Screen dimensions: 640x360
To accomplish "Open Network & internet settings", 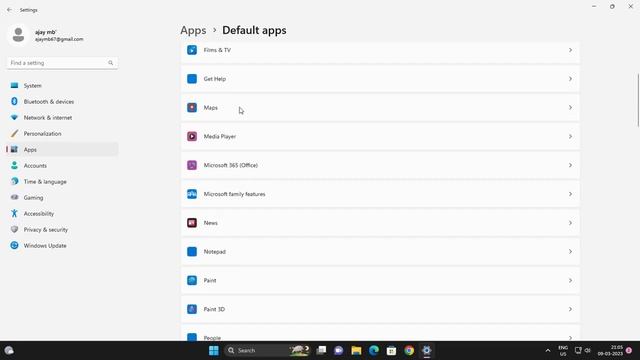I will (62, 118).
